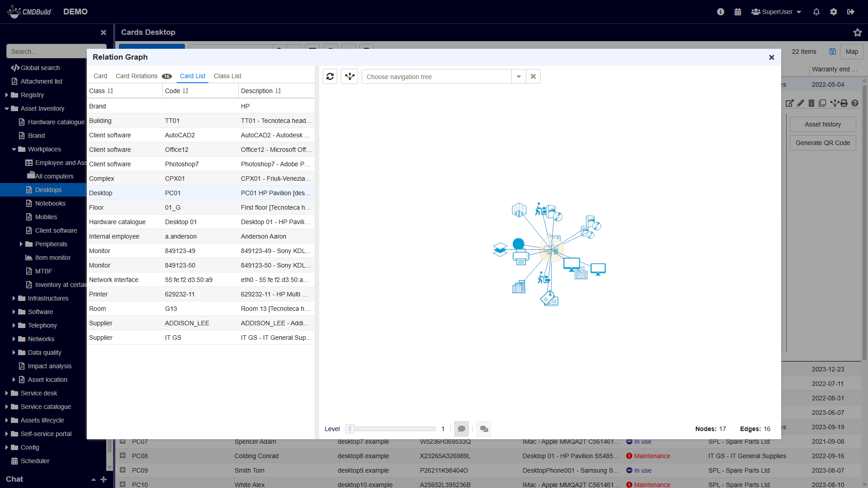Toggle multiple tooltips speech bubbles button
Viewport: 868px width, 488px height.
tap(484, 429)
